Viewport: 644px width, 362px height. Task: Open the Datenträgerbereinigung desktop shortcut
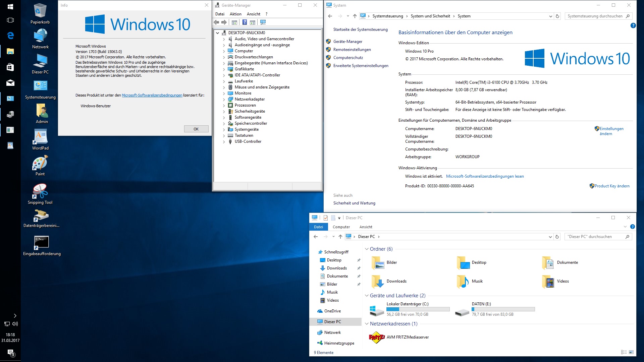coord(41,216)
